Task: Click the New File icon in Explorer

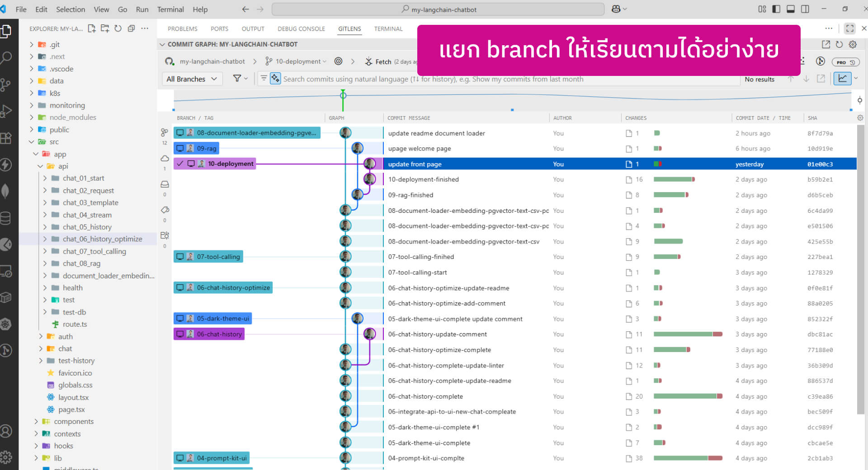Action: [92, 28]
